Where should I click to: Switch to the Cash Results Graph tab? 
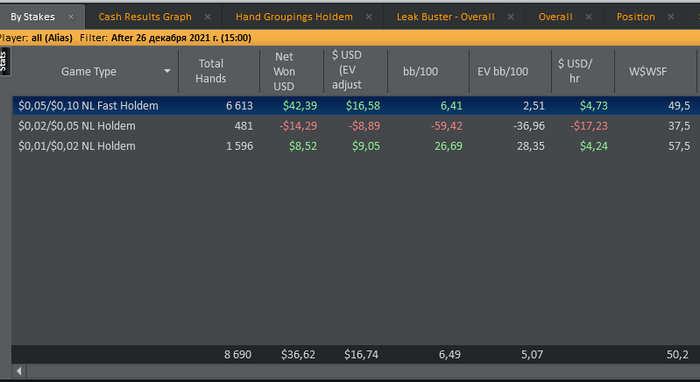145,17
